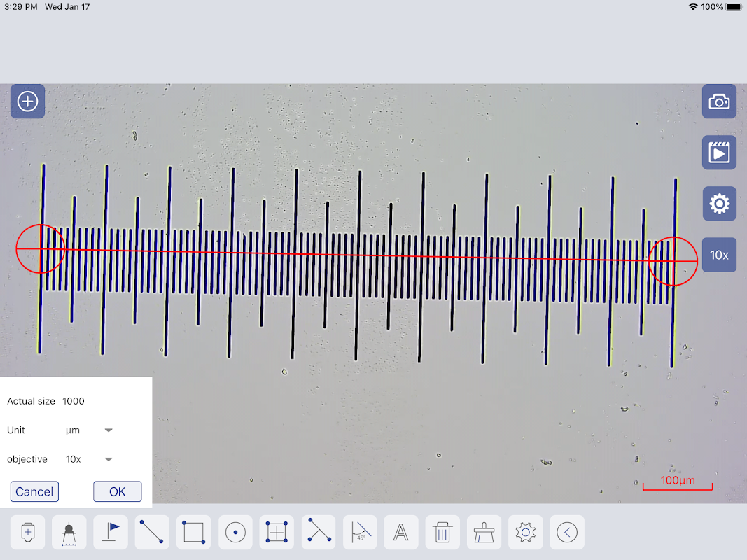Tap the 100µm scale bar
This screenshot has height=560, width=747.
(x=678, y=482)
